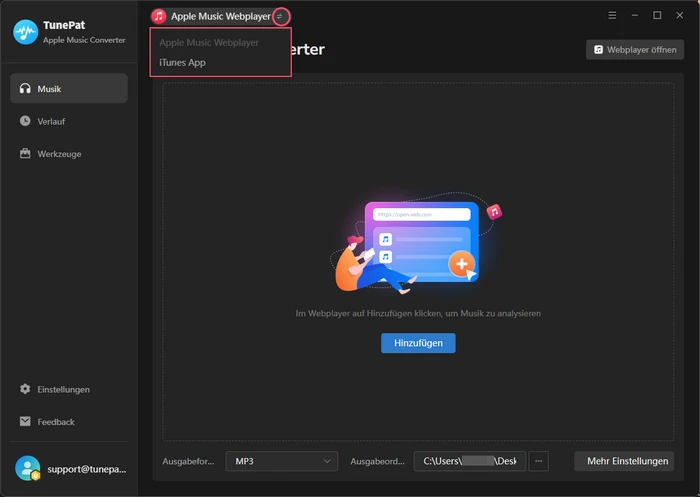Choose iTunes App from the source dropdown
Image resolution: width=700 pixels, height=497 pixels.
pos(182,63)
